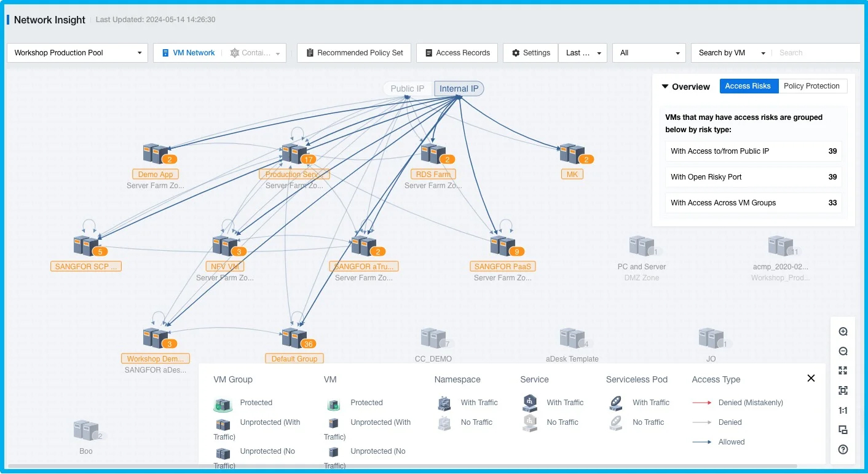Viewport: 868px width, 474px height.
Task: Click the fit-to-view focus icon
Action: coord(843,390)
